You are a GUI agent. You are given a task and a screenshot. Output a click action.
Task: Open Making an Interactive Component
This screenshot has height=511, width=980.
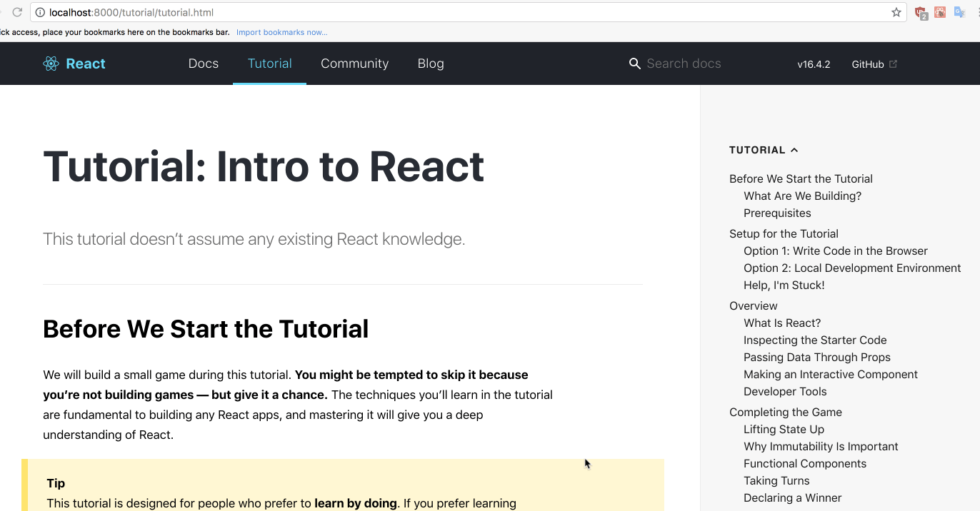click(x=831, y=374)
